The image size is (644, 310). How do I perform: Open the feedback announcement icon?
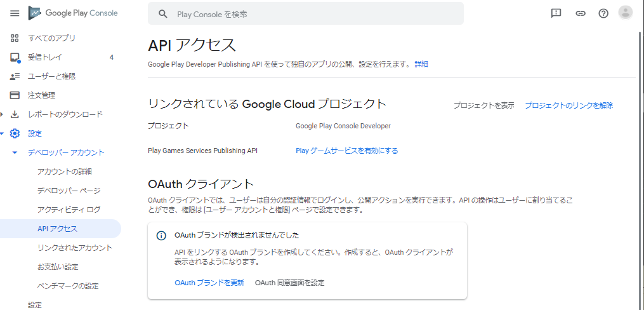click(x=556, y=13)
